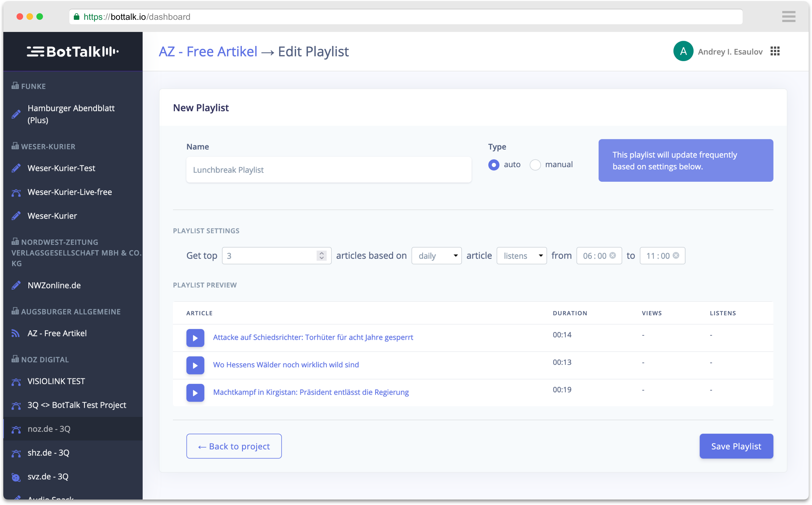Click the building icon next to AUGSBURGER ALLGEMEINE

[x=15, y=311]
